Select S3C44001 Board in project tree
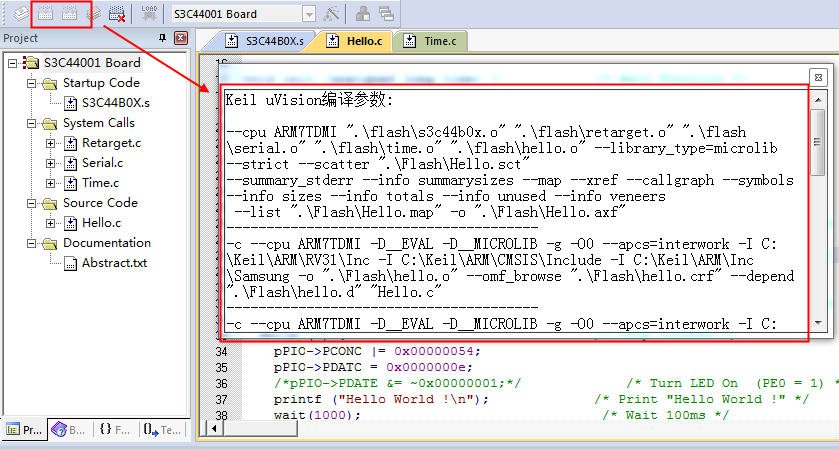The width and height of the screenshot is (839, 449). coord(92,63)
